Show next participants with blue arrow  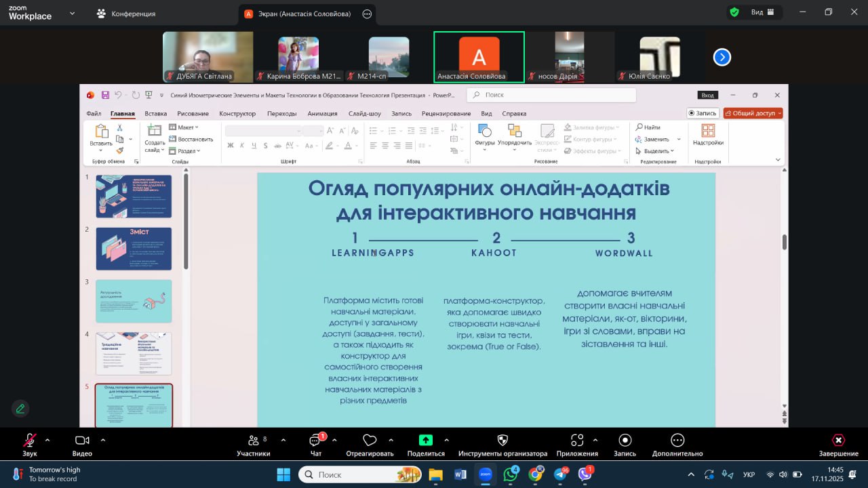pos(722,58)
